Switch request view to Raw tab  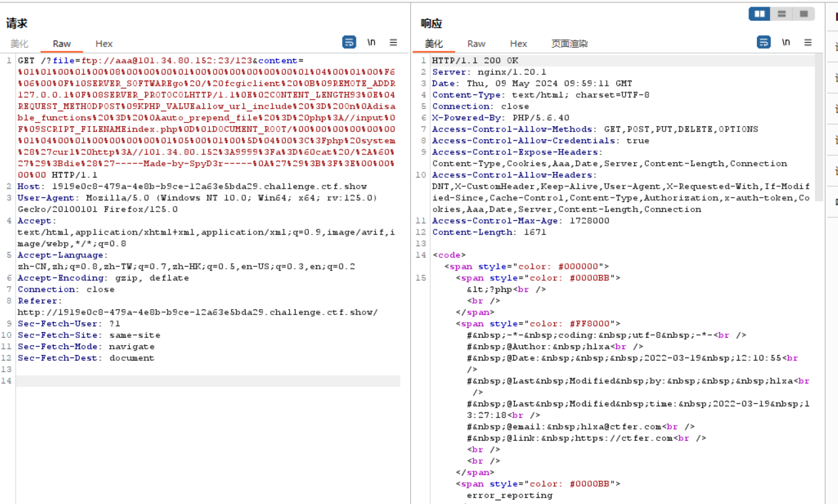pyautogui.click(x=62, y=44)
